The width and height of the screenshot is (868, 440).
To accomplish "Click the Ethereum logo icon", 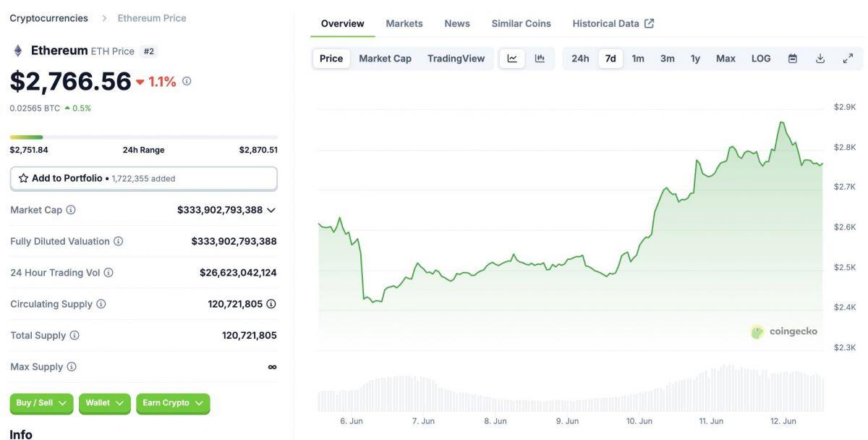I will click(18, 51).
